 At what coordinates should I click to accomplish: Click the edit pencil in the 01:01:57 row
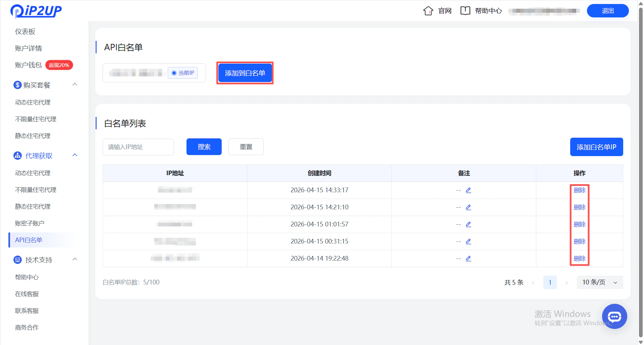click(x=468, y=224)
